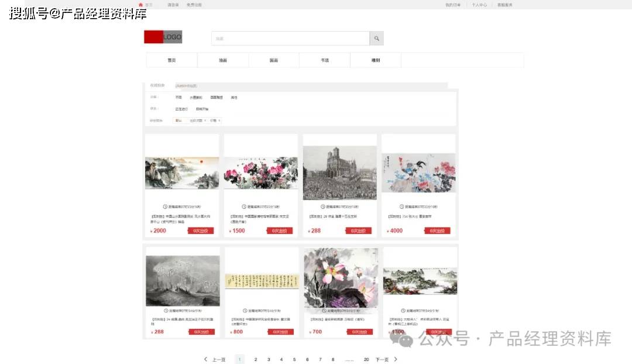Click the price text 800
Screen dimensions: 632x364
(238, 332)
